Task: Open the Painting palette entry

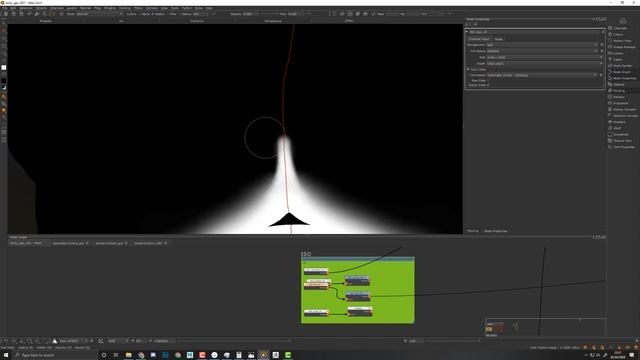Action: click(618, 91)
